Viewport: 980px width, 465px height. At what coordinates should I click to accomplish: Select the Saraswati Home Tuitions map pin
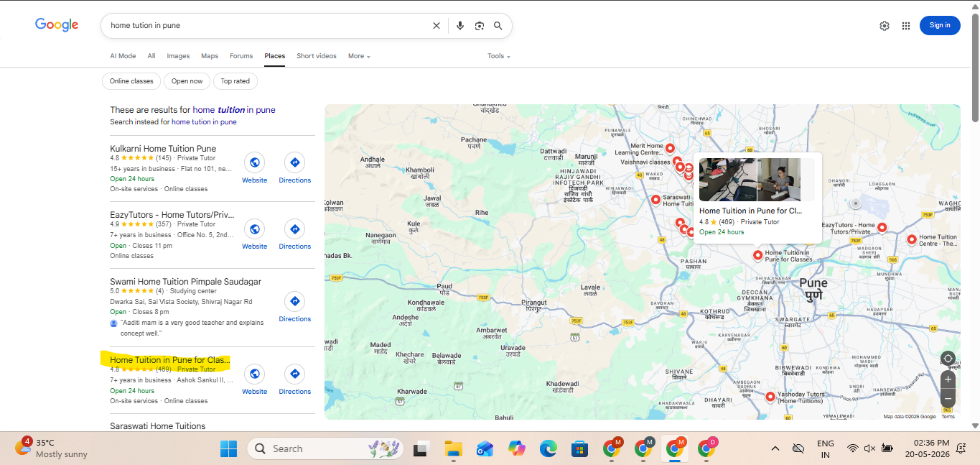(655, 200)
